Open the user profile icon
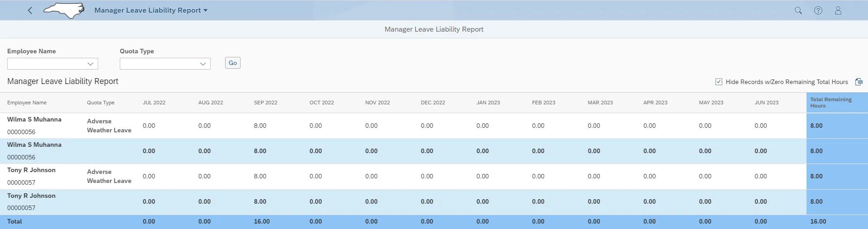 tap(838, 10)
